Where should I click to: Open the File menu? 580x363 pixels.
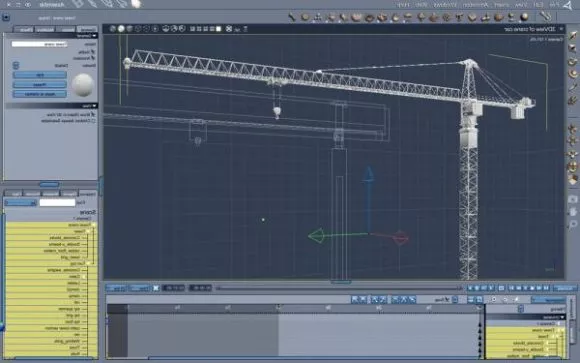click(x=554, y=5)
